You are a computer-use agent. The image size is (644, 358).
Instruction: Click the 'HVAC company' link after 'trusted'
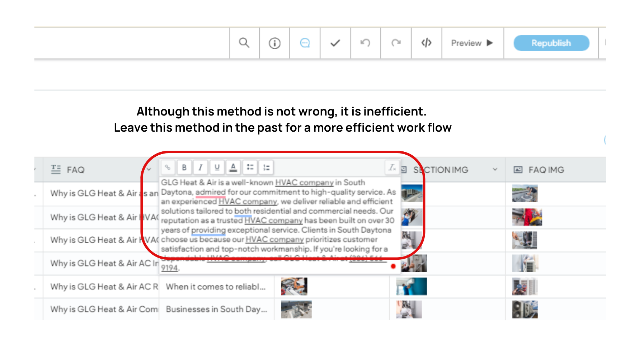pyautogui.click(x=273, y=221)
